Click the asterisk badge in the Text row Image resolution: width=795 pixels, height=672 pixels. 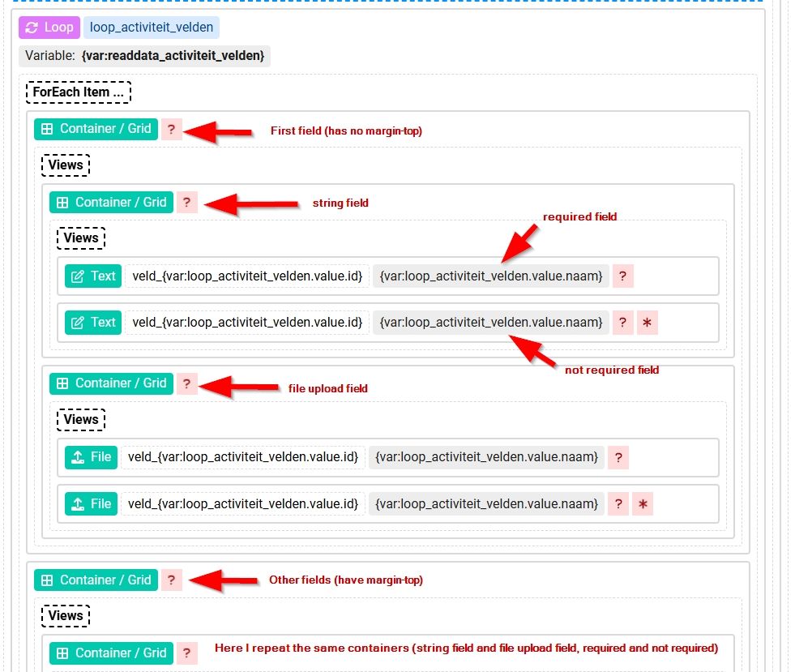[x=647, y=323]
